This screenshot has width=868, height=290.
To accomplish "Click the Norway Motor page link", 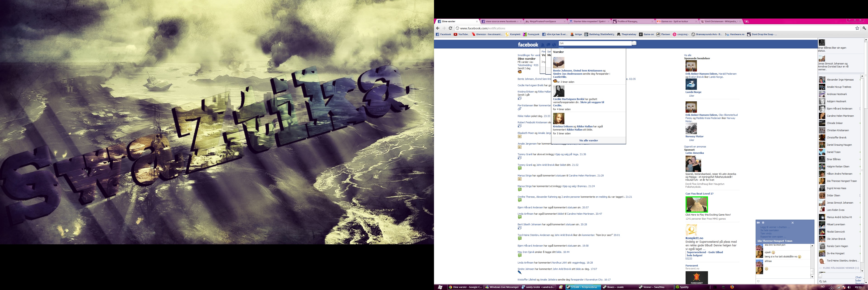I will pyautogui.click(x=694, y=137).
